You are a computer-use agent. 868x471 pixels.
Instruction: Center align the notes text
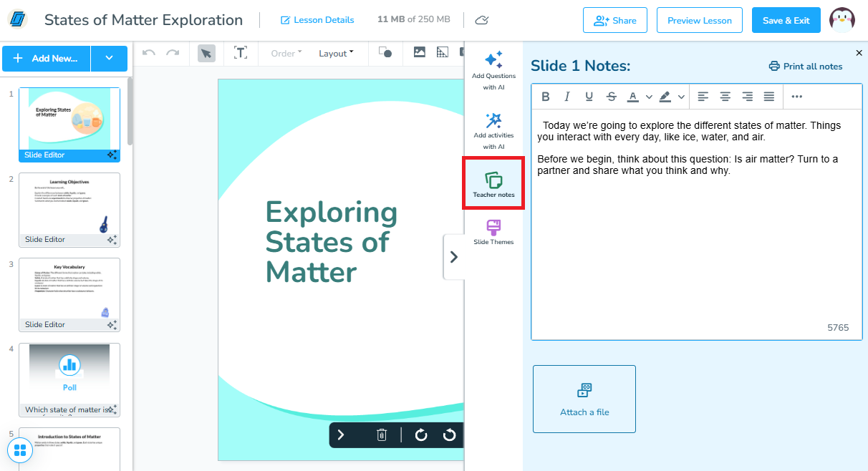coord(725,97)
